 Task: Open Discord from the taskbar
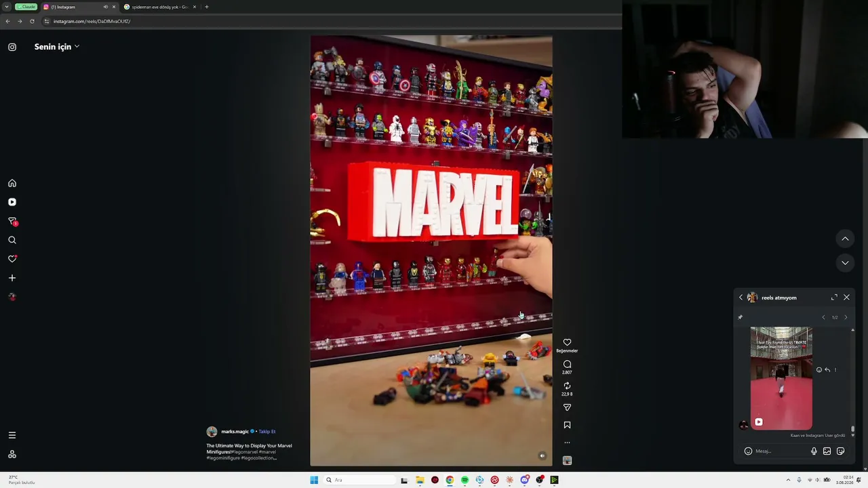point(524,480)
